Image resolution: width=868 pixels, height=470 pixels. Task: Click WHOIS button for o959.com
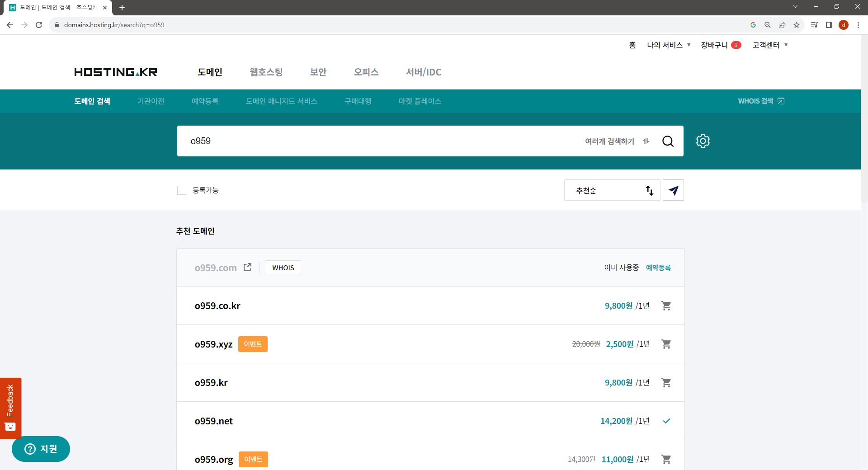point(283,268)
